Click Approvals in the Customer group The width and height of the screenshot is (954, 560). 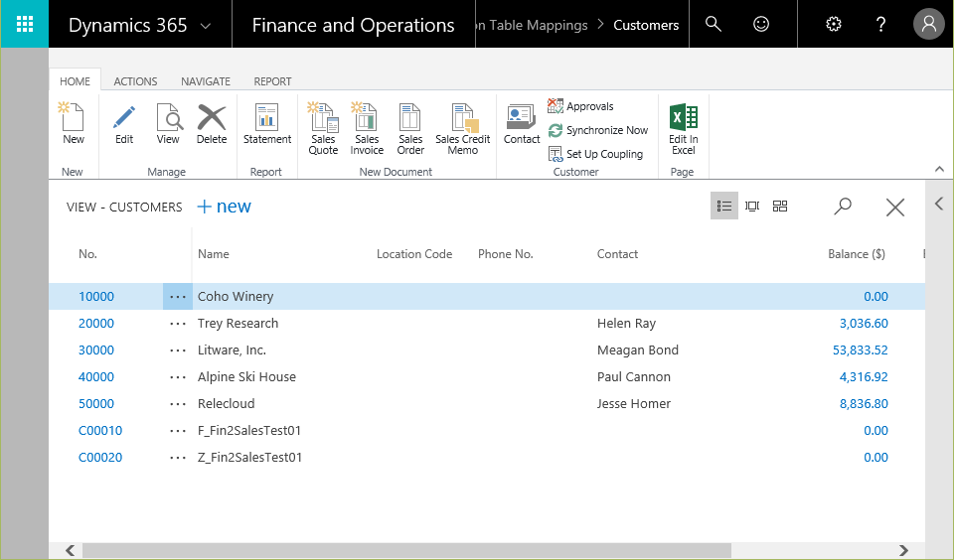point(580,106)
